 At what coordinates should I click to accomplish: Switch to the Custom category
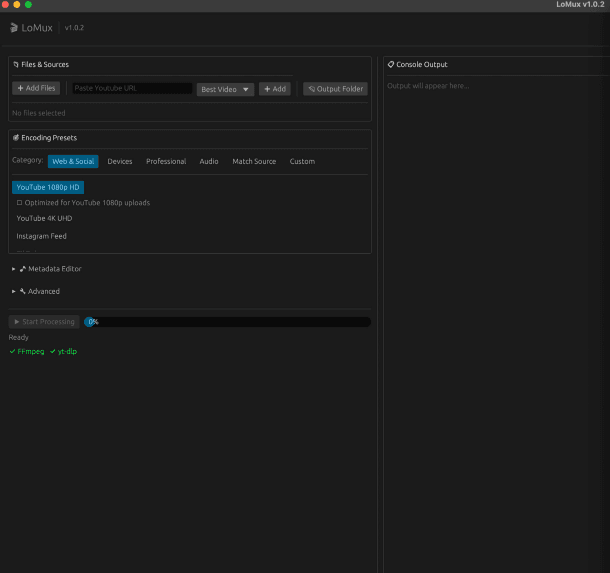(x=302, y=161)
